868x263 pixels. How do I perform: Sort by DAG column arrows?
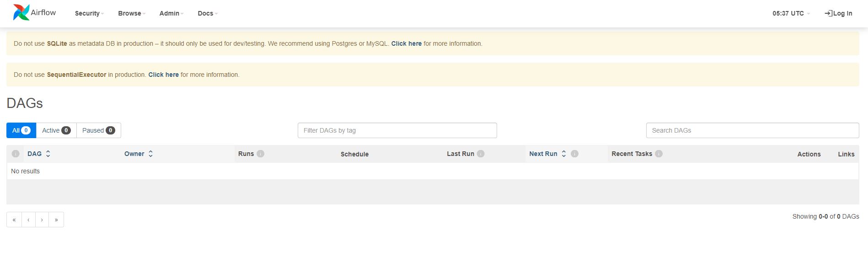pyautogui.click(x=48, y=154)
